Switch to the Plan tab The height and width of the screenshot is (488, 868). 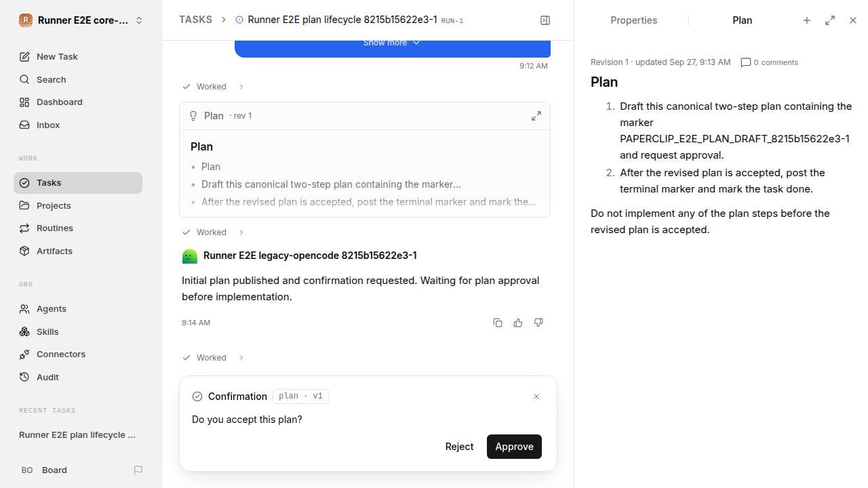point(742,20)
